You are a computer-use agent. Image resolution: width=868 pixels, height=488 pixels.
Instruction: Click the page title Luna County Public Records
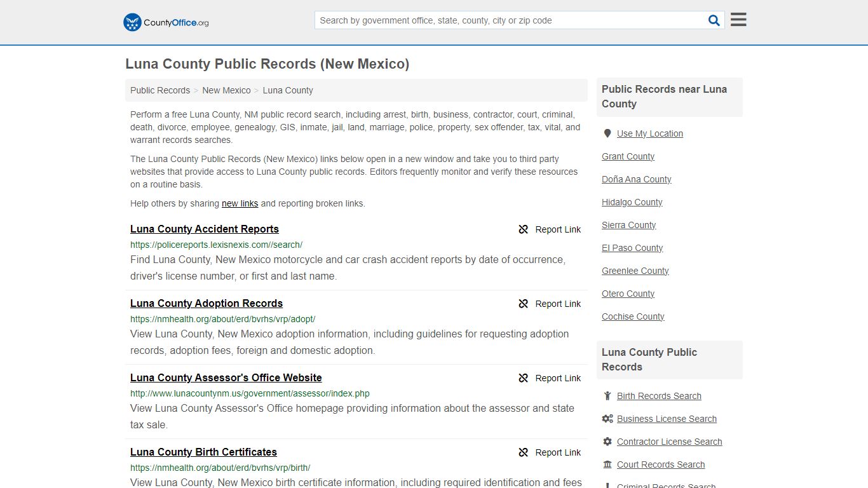(x=267, y=64)
